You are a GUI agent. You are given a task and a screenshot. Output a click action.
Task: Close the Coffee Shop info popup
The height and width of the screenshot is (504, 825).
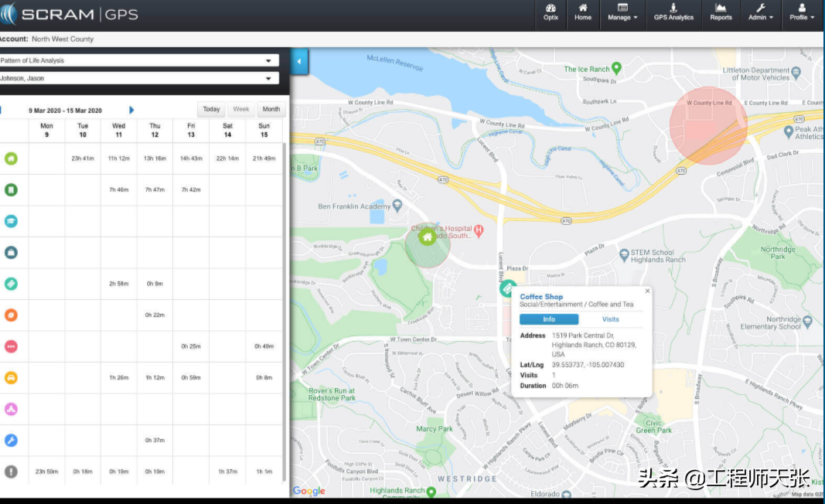coord(647,291)
